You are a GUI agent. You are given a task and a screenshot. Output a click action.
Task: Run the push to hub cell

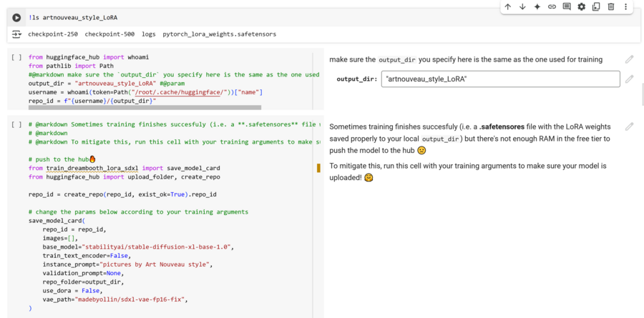16,124
